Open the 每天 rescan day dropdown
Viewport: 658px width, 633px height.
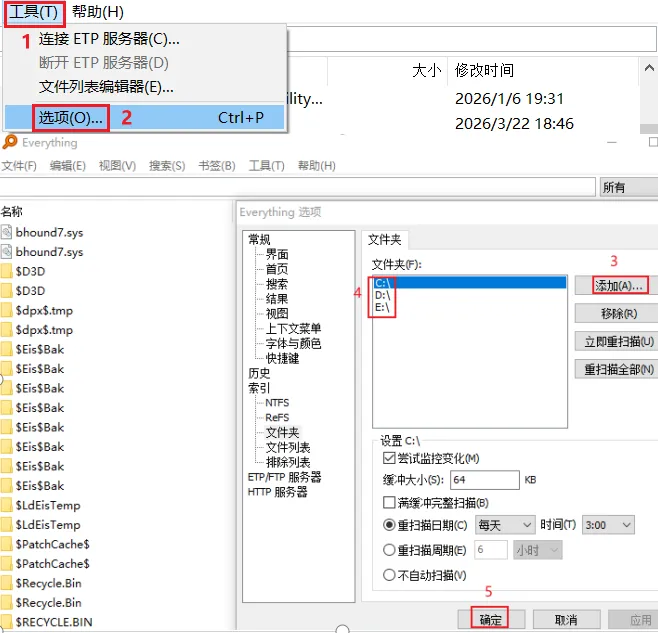[x=505, y=525]
